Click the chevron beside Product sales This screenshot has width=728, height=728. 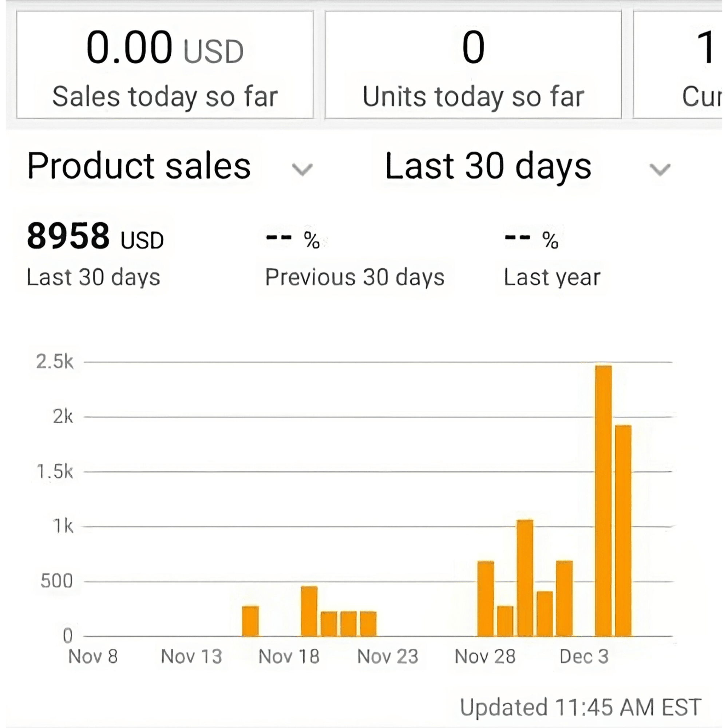click(302, 170)
